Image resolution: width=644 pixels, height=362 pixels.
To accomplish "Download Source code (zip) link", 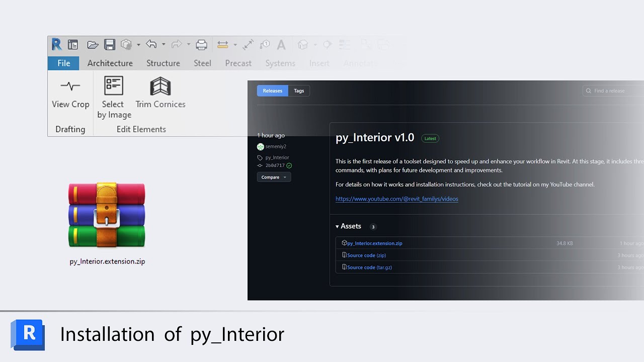I will click(366, 255).
